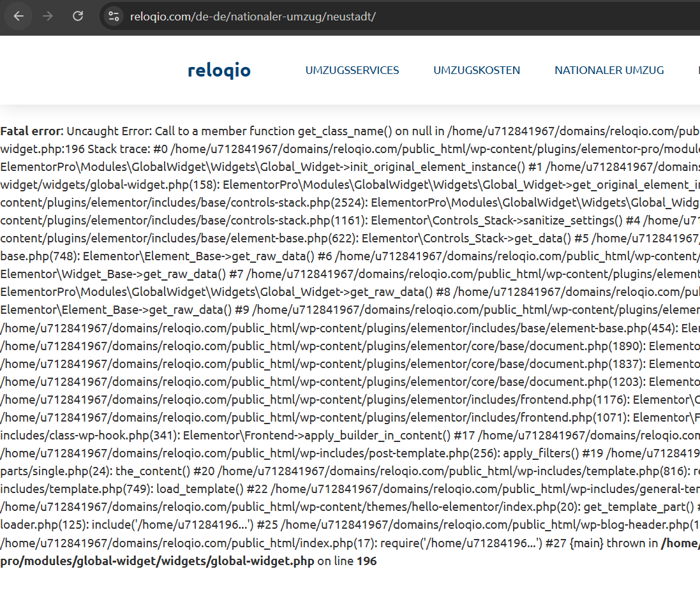
Task: Open the UMZUGSKOSTEN menu item
Action: coord(477,70)
